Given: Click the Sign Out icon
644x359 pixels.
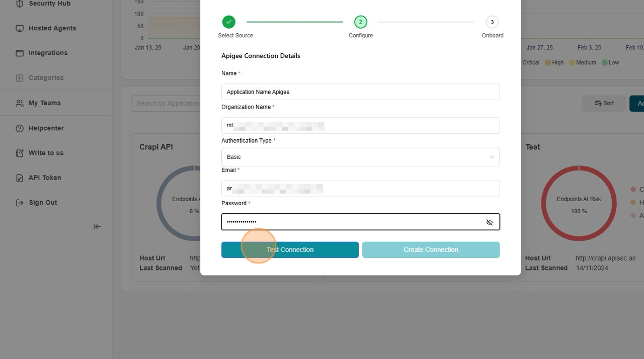Looking at the screenshot, I should tap(20, 203).
